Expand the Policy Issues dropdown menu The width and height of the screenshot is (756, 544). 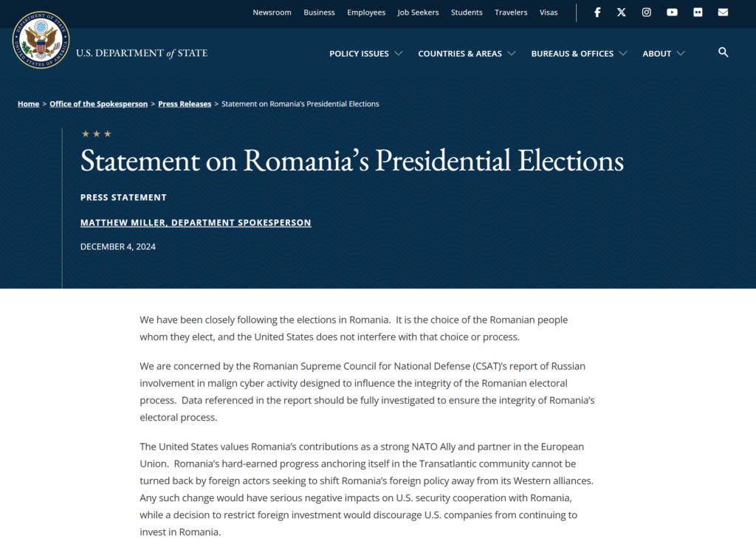365,54
